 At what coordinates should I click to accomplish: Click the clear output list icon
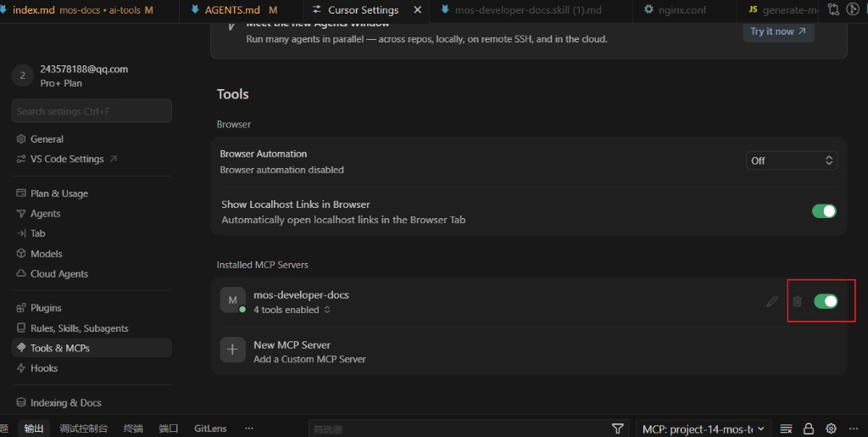click(x=786, y=429)
